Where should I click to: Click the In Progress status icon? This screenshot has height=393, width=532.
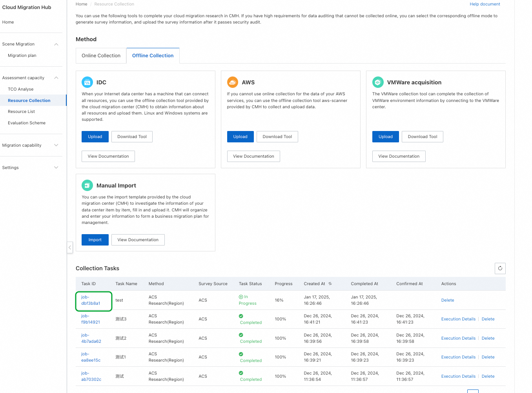241,297
